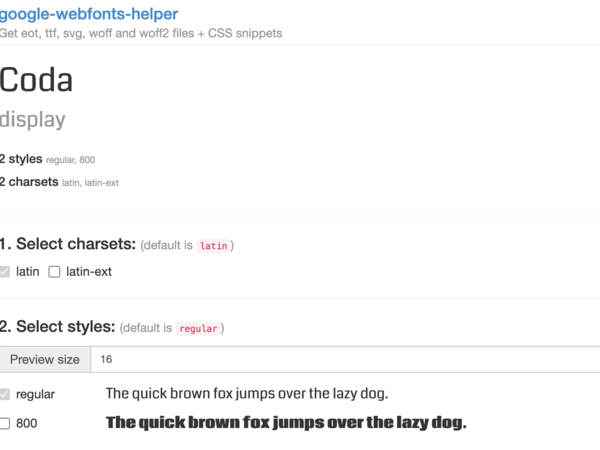Click the '800' style label text
The height and width of the screenshot is (450, 600).
click(x=27, y=423)
